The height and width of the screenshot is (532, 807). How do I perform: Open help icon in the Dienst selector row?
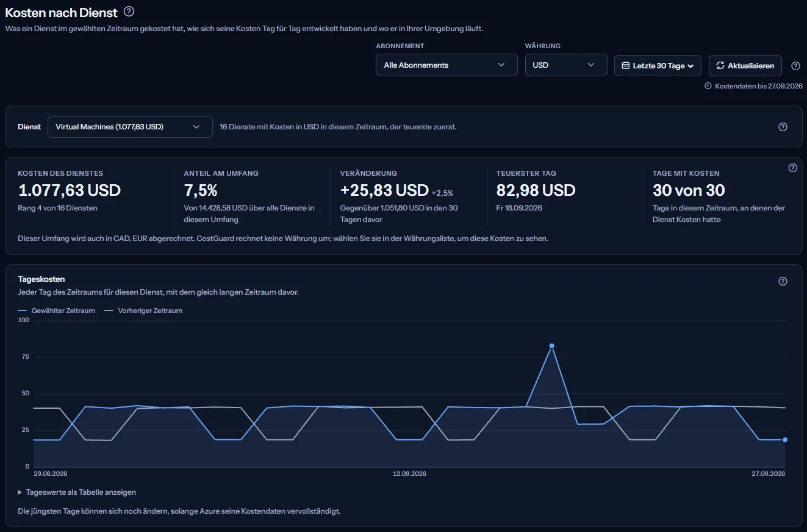click(783, 127)
